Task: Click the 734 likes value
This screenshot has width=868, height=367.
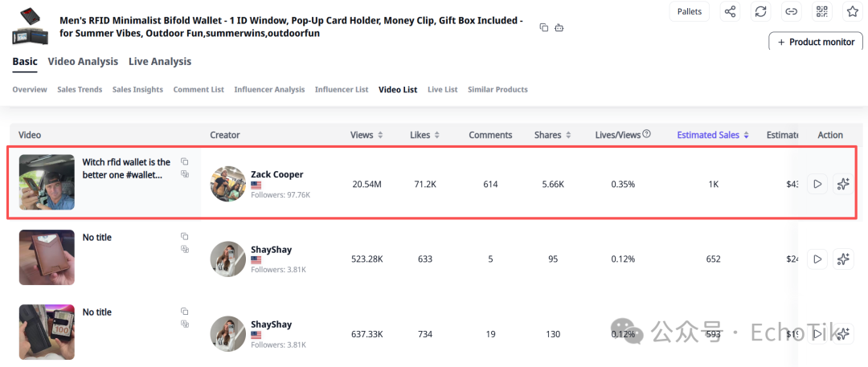Action: point(425,334)
